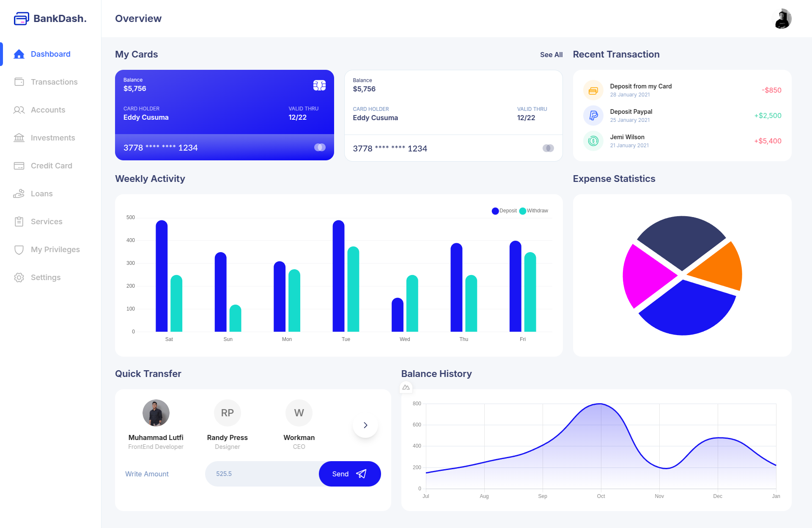Viewport: 812px width, 528px height.
Task: Click the My Privileges shield icon
Action: (x=19, y=249)
